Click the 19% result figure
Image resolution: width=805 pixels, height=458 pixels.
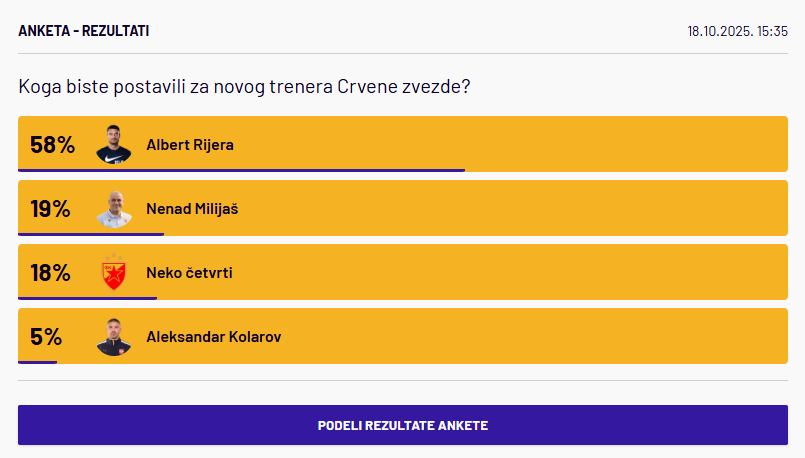click(x=50, y=209)
